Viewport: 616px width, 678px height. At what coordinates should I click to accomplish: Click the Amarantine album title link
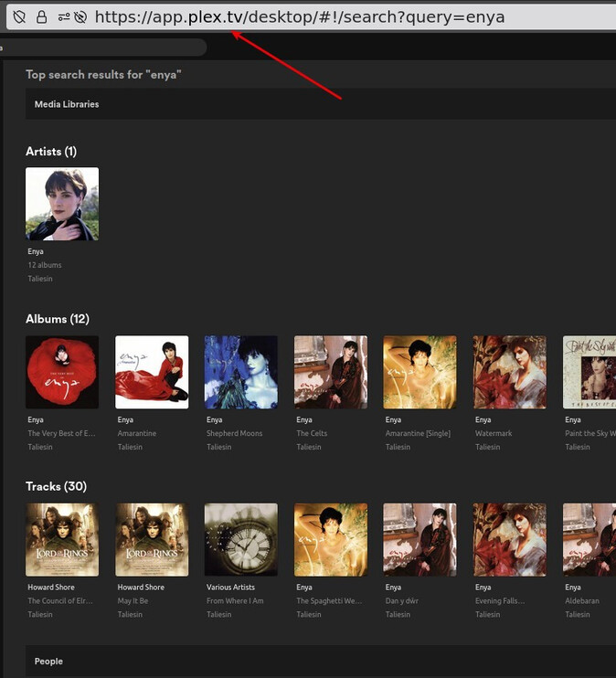[137, 433]
